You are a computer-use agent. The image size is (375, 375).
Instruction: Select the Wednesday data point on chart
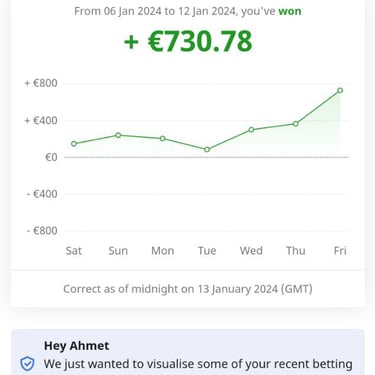251,129
